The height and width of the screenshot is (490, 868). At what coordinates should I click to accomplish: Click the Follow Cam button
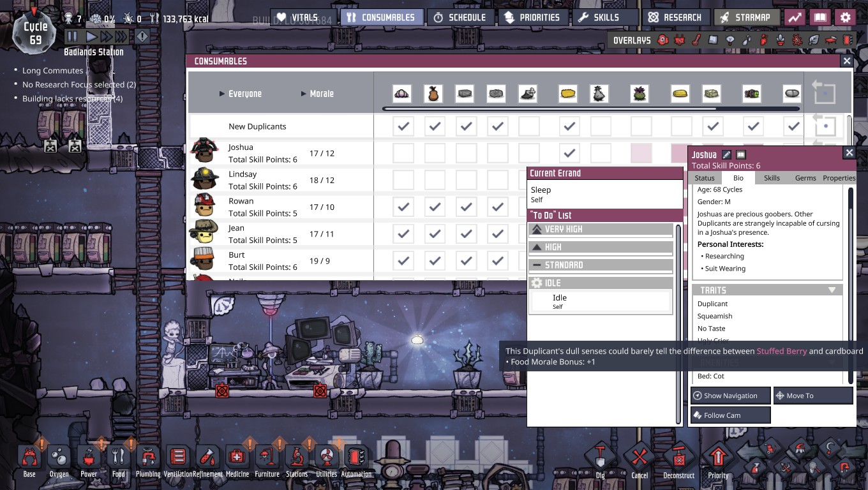[x=731, y=415]
